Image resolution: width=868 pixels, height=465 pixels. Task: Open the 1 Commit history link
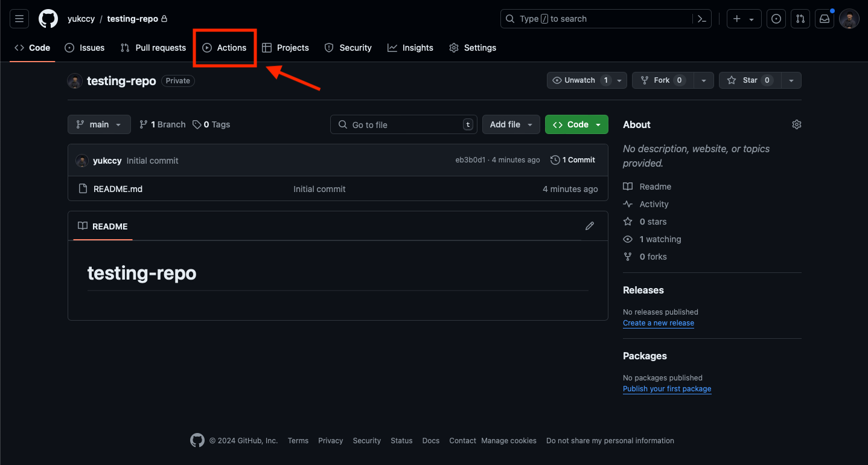tap(573, 160)
